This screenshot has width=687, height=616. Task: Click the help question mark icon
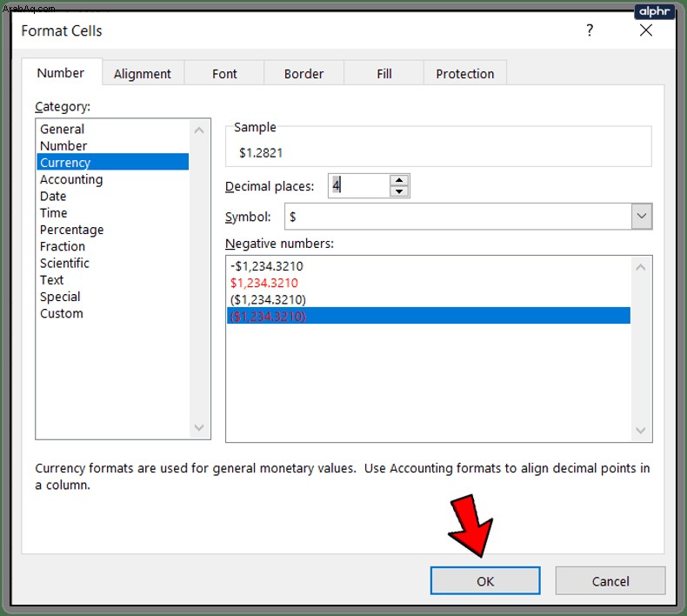pyautogui.click(x=590, y=30)
